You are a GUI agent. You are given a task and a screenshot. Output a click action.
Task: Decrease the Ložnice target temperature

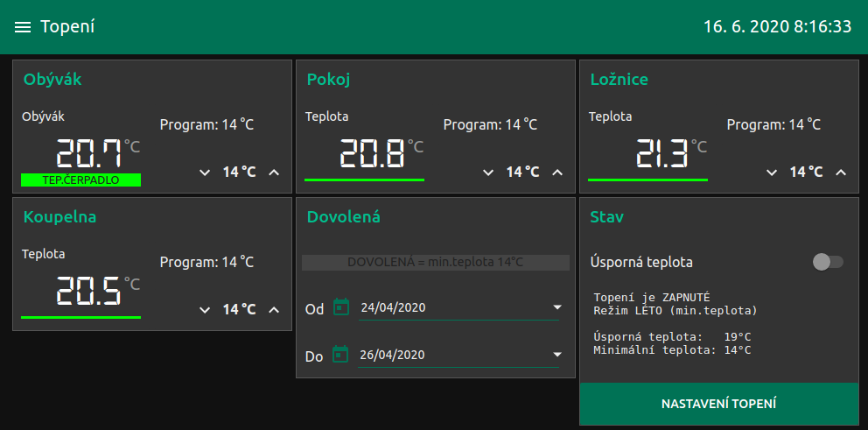tap(772, 173)
